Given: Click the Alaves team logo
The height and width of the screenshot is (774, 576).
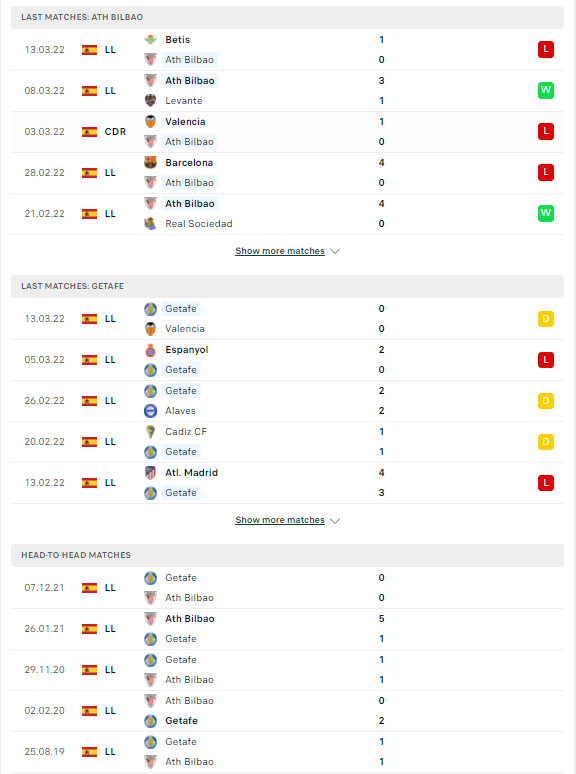Looking at the screenshot, I should tap(151, 411).
